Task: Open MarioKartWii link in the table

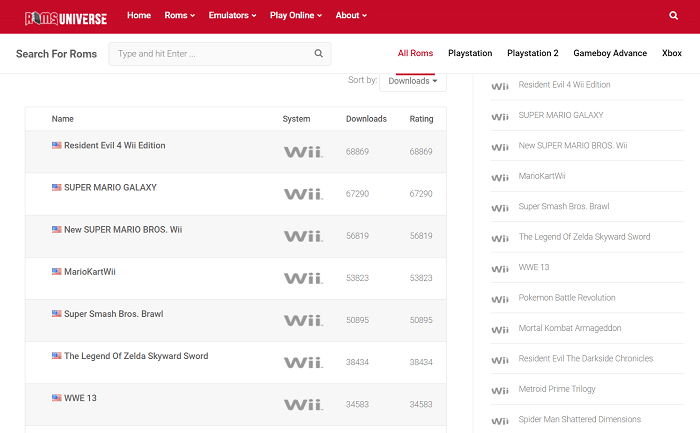Action: (90, 272)
